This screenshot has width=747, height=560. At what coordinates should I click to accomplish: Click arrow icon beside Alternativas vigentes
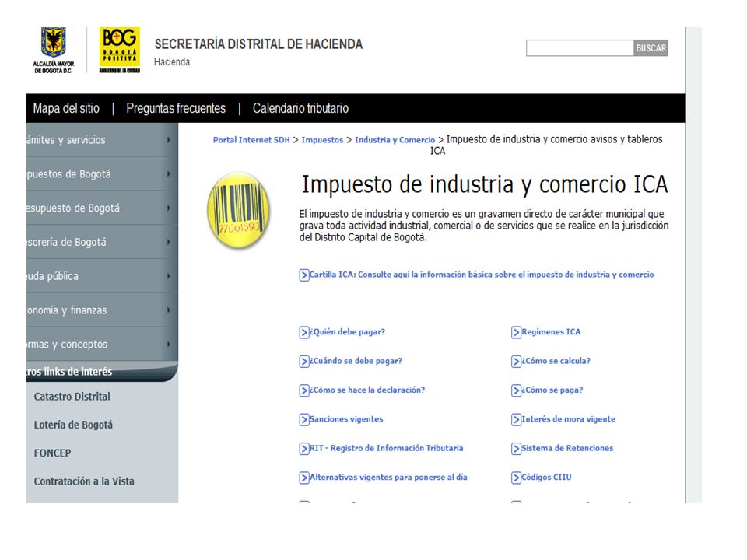(304, 478)
